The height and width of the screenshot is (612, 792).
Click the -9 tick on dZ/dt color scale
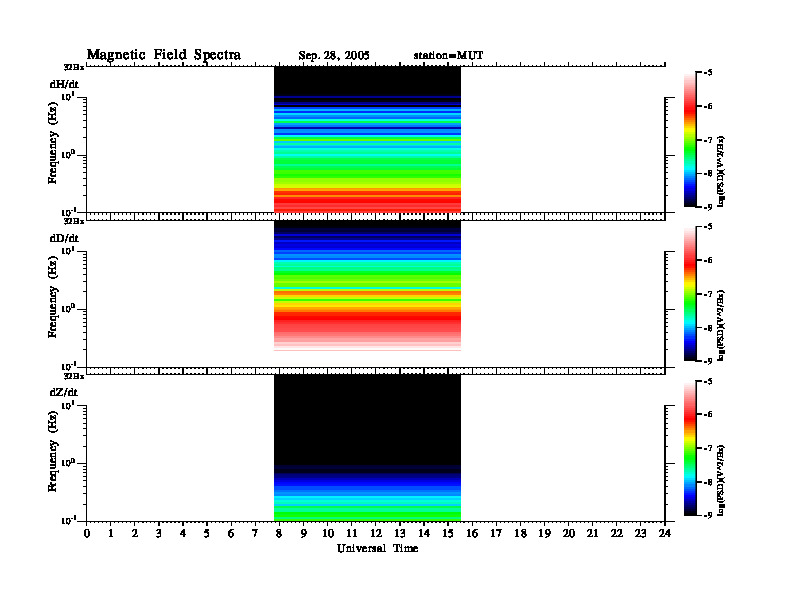pos(708,515)
